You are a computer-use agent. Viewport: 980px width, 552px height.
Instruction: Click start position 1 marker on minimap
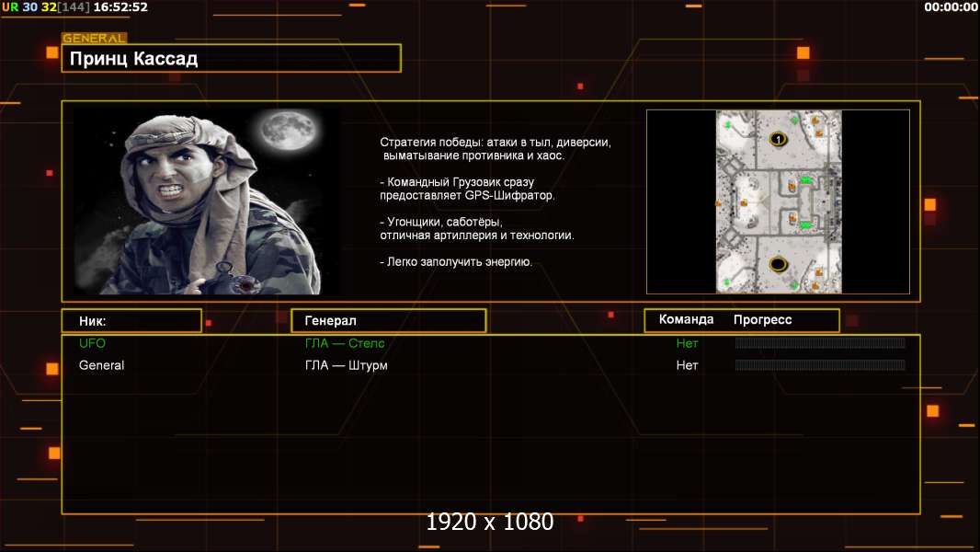click(x=778, y=139)
